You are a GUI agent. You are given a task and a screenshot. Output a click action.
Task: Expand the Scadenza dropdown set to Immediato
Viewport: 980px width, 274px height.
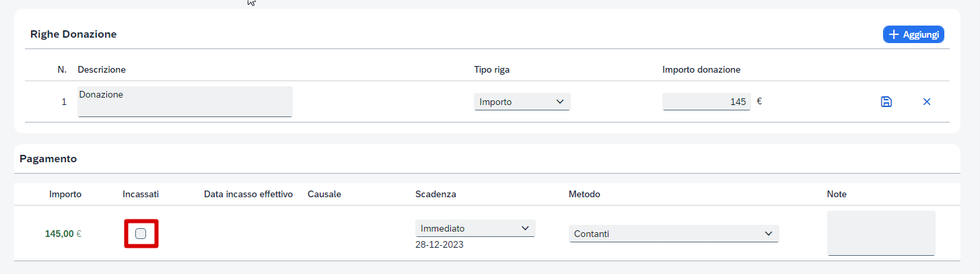click(x=475, y=228)
